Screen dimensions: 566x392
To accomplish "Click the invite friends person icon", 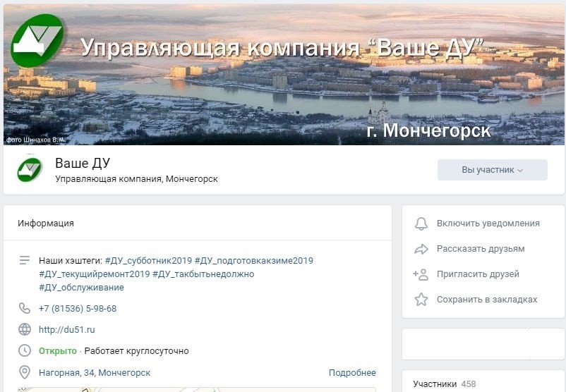I will [x=421, y=274].
